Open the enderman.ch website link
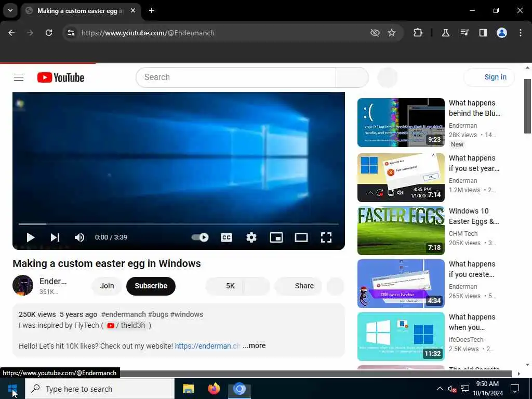Image resolution: width=532 pixels, height=399 pixels. point(208,346)
